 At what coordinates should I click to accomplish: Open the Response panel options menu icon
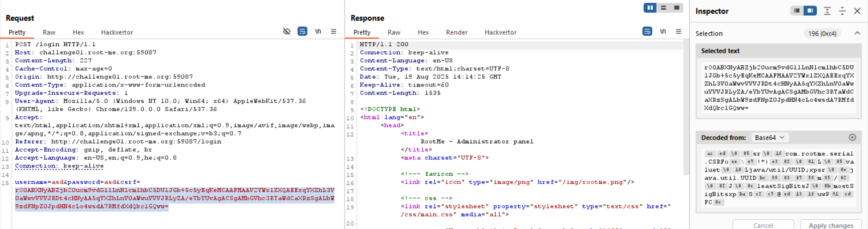[x=679, y=31]
